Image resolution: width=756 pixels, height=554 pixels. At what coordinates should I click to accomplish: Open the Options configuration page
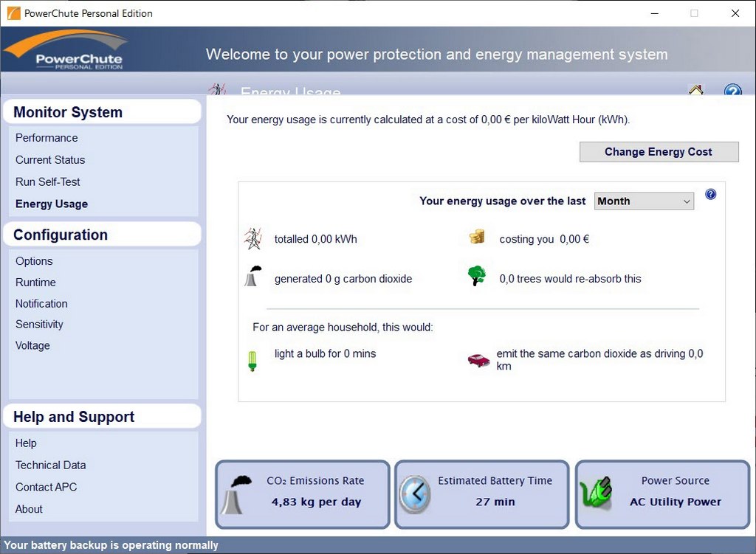point(34,261)
